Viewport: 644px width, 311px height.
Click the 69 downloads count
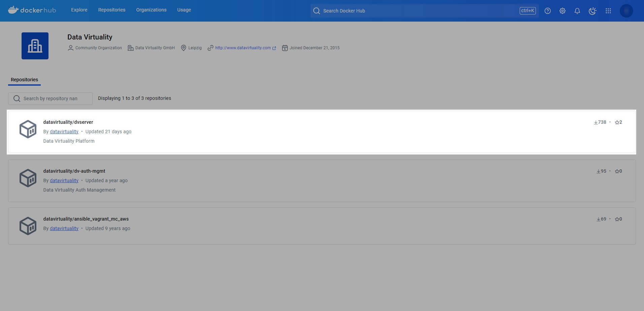[x=604, y=219]
